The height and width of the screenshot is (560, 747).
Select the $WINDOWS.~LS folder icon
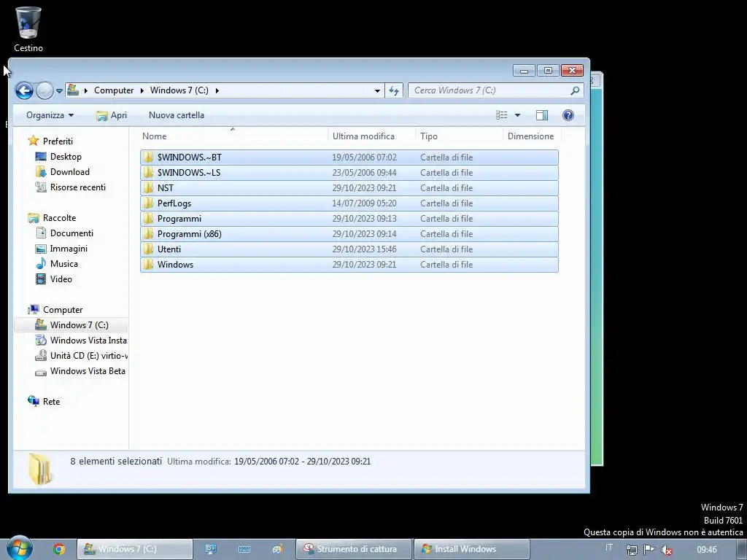(x=149, y=172)
